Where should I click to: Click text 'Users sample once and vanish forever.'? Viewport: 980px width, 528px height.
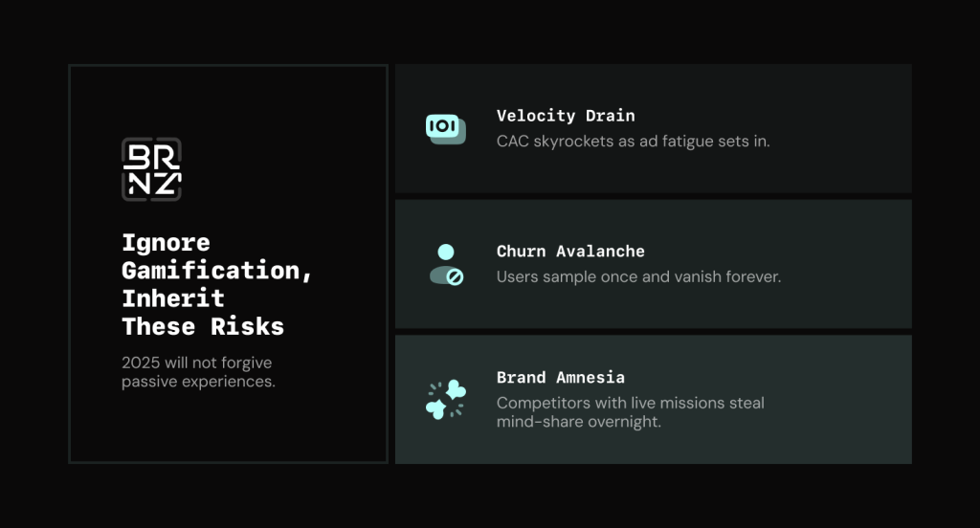(638, 276)
